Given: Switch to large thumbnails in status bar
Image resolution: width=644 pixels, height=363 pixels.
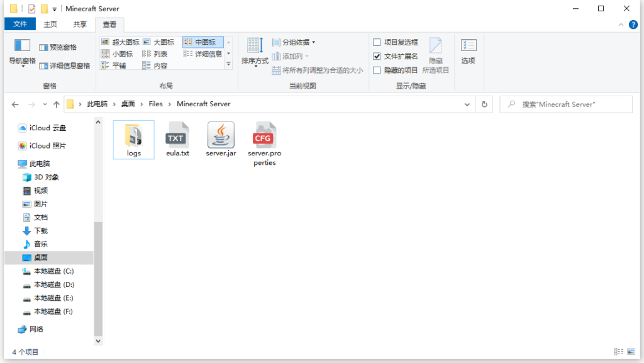Looking at the screenshot, I should [x=631, y=352].
